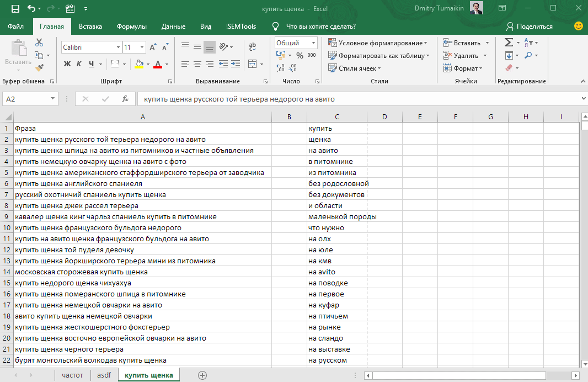Click the Dmitry Tumaikin account name

[439, 8]
